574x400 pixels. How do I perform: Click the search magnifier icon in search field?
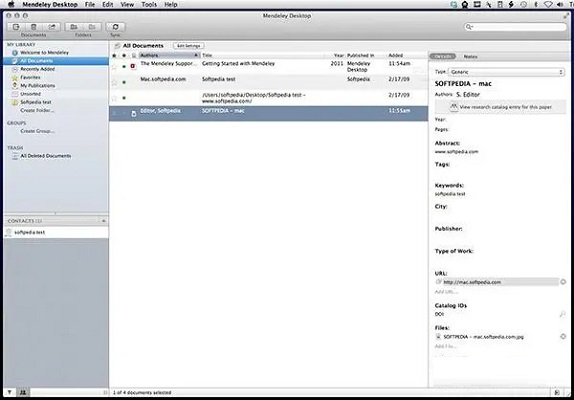(x=469, y=27)
